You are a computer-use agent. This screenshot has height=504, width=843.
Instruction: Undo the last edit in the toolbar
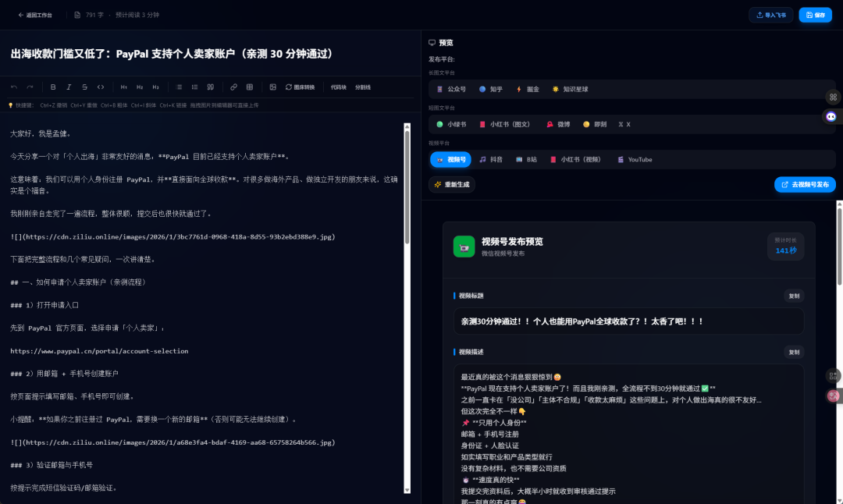point(15,87)
